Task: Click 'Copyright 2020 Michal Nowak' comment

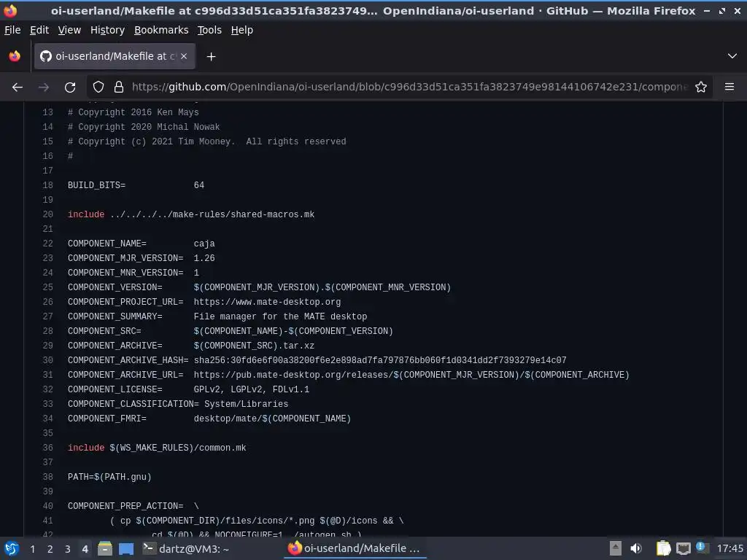Action: coord(144,127)
